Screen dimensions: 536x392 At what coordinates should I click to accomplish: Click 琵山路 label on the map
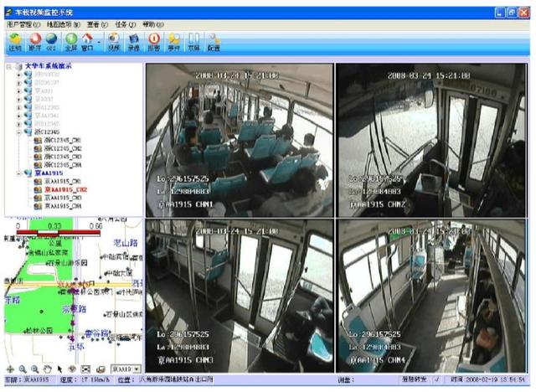(x=125, y=243)
